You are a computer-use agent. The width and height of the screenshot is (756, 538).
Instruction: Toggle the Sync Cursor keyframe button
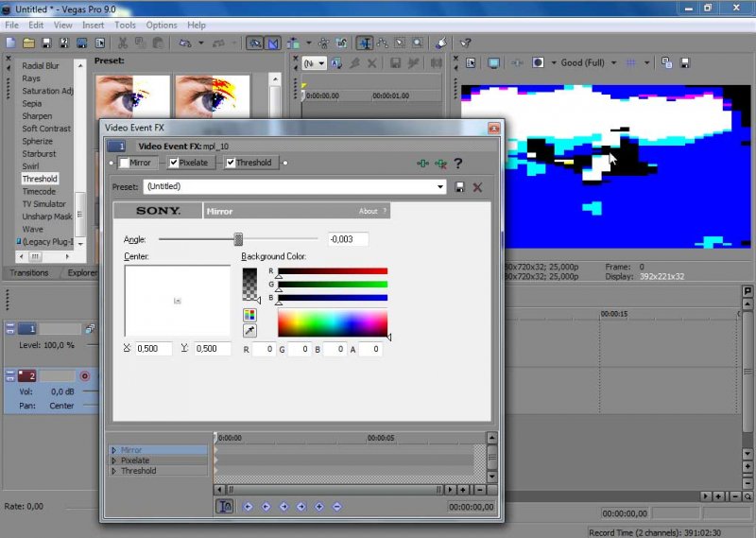tap(225, 507)
